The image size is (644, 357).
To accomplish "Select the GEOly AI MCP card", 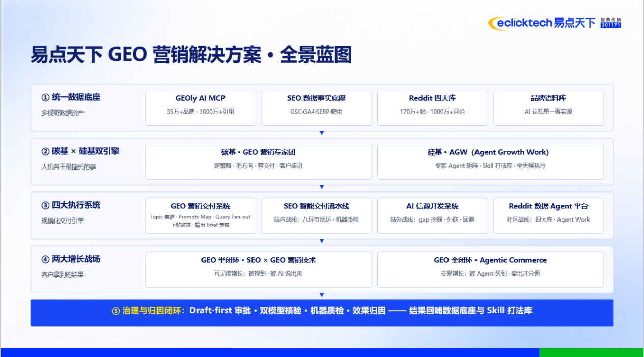I will tap(201, 107).
